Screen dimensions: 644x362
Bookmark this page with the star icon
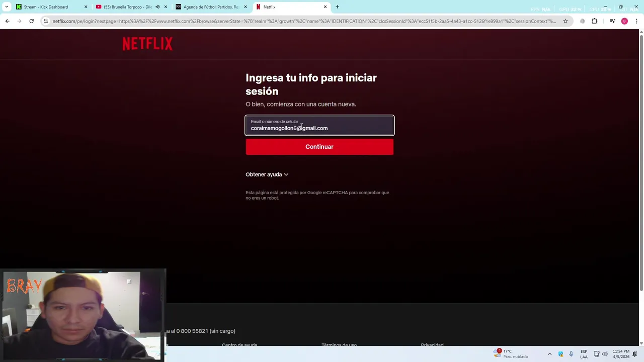(566, 21)
